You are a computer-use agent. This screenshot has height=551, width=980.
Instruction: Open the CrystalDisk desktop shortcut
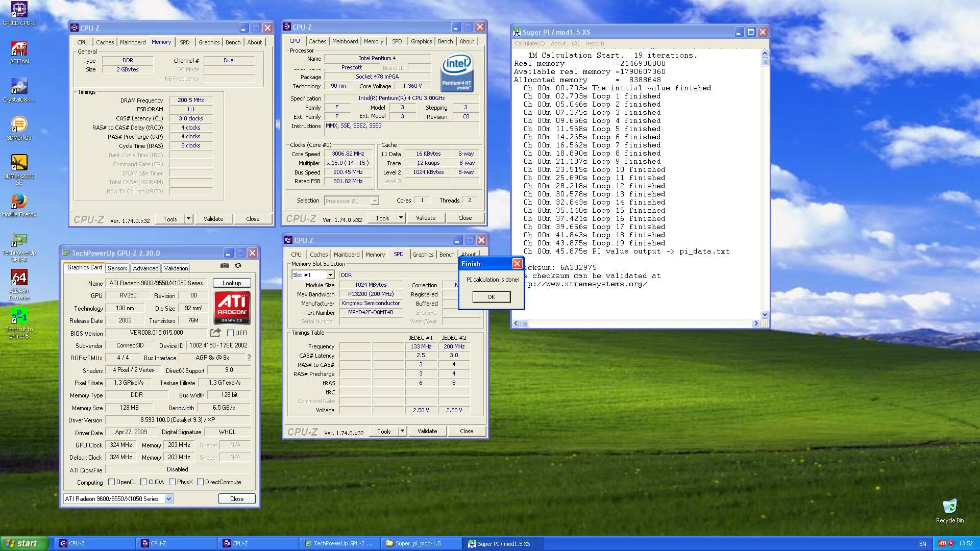coord(19,90)
